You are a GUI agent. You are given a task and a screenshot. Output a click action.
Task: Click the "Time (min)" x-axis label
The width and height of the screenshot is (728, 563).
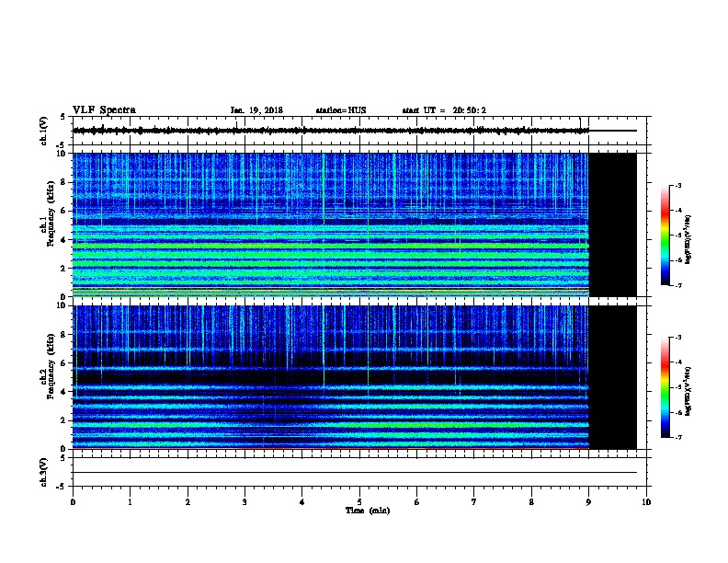pos(368,511)
